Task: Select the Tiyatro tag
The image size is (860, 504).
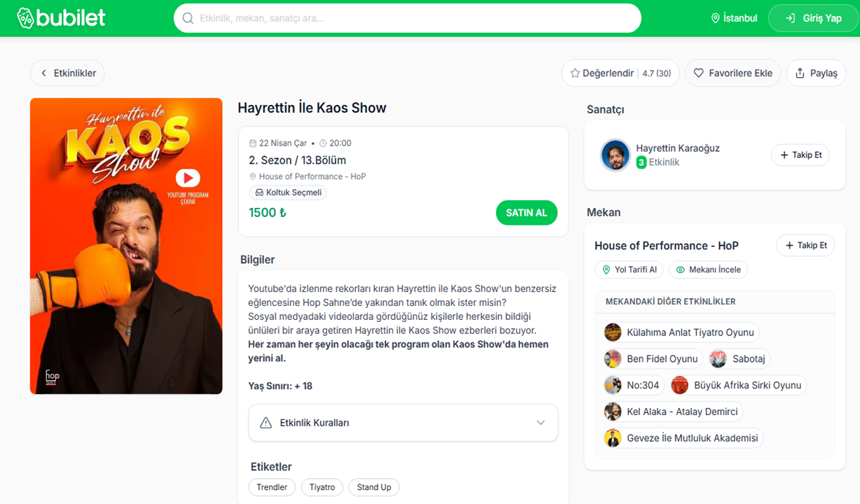Action: point(322,487)
